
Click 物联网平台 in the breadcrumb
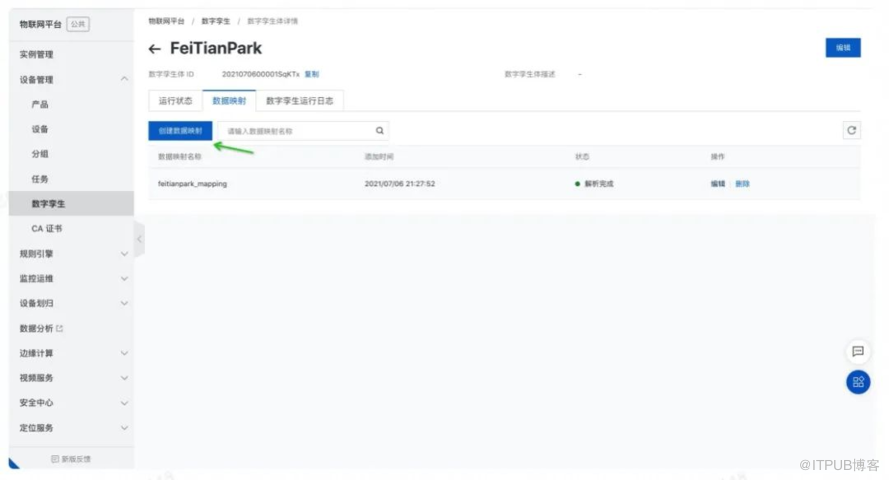[x=166, y=21]
